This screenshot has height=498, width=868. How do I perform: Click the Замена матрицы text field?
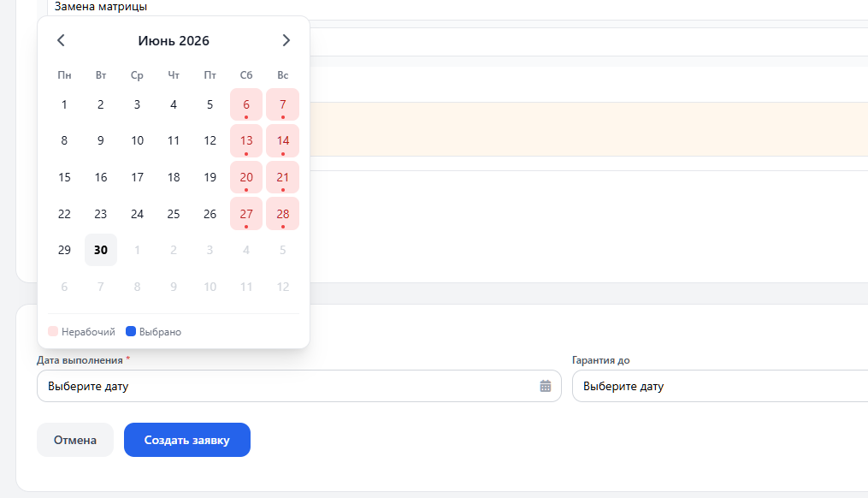pos(458,8)
